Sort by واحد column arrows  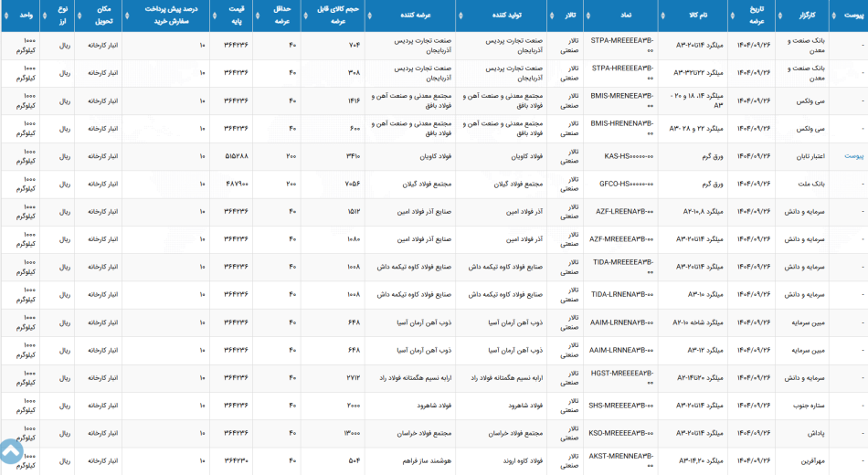[6, 16]
